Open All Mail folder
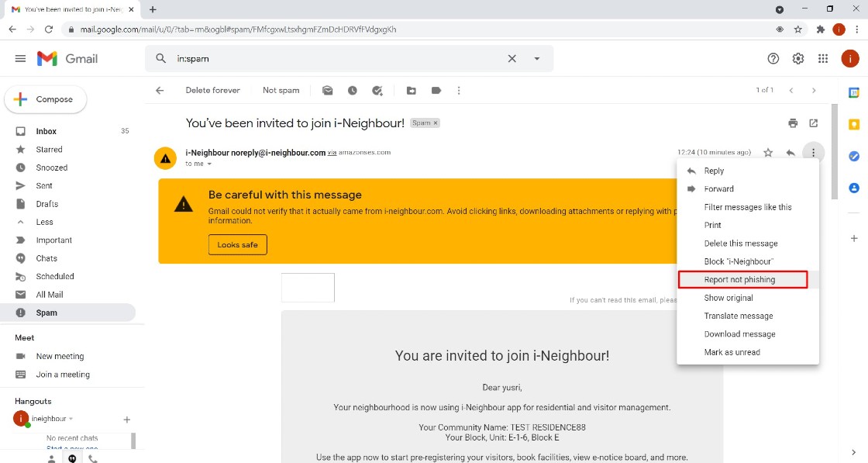The width and height of the screenshot is (868, 463). pyautogui.click(x=67, y=295)
